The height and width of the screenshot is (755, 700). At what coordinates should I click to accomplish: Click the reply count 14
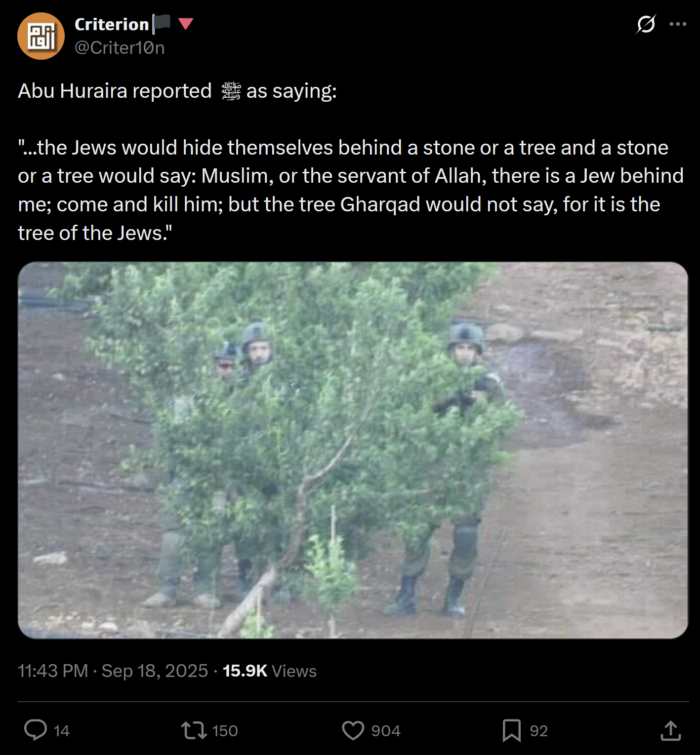(61, 731)
